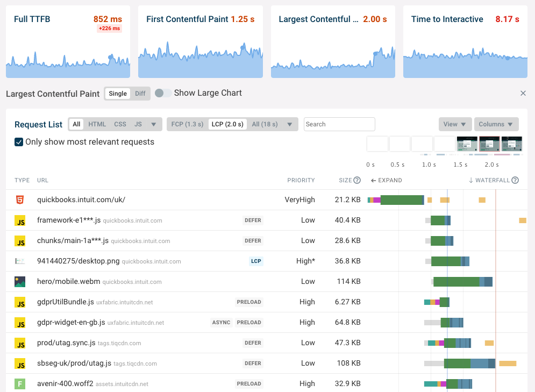
Task: Click the JS icon beside prod/utag.sync.js
Action: click(x=20, y=343)
